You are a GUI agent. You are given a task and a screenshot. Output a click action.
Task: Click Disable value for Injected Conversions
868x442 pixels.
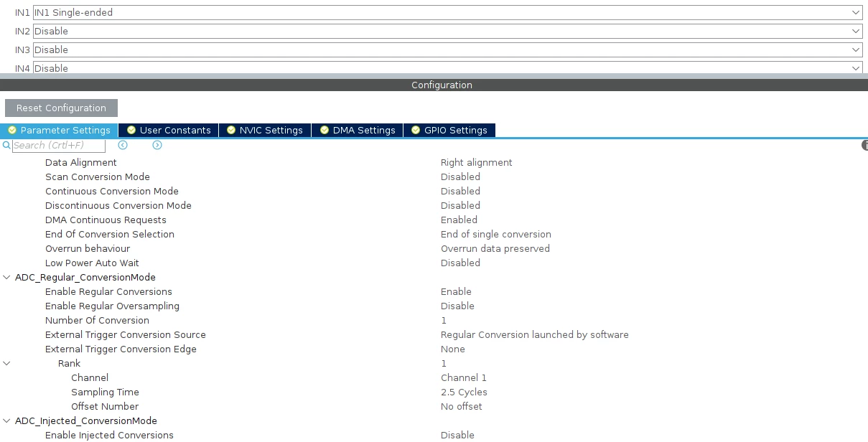coord(457,435)
